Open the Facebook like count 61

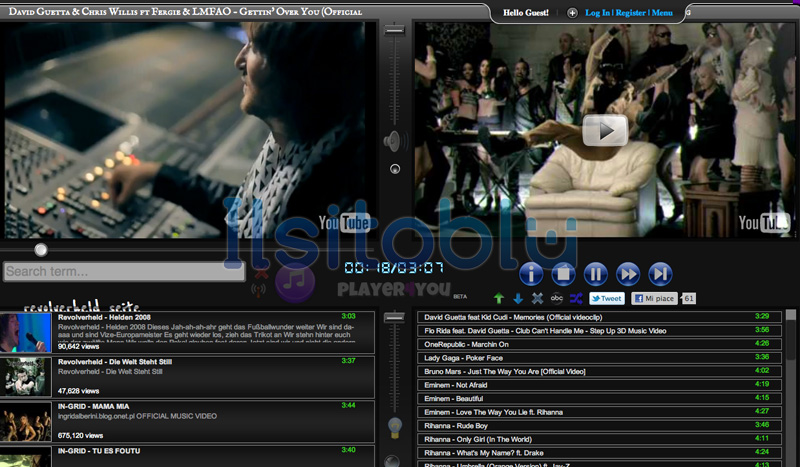point(688,299)
